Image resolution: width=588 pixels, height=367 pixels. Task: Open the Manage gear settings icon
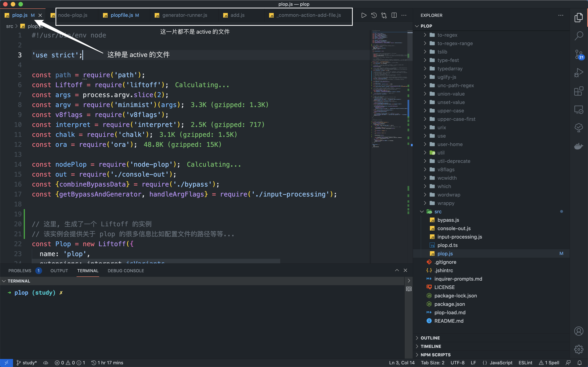578,350
